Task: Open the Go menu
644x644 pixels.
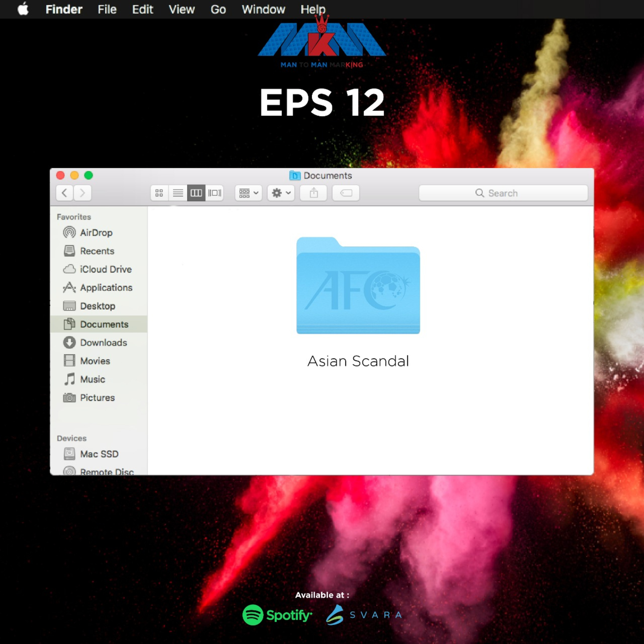Action: [218, 9]
